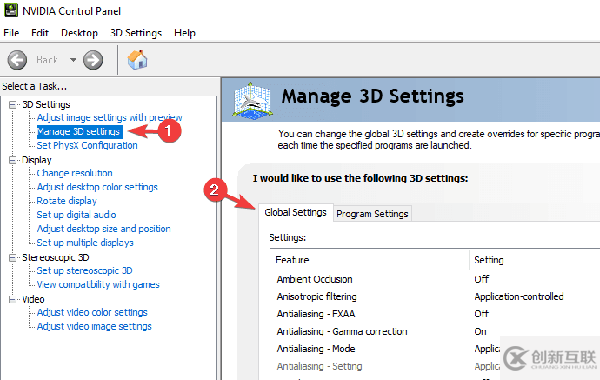Switch to the Global Settings tab

click(295, 212)
